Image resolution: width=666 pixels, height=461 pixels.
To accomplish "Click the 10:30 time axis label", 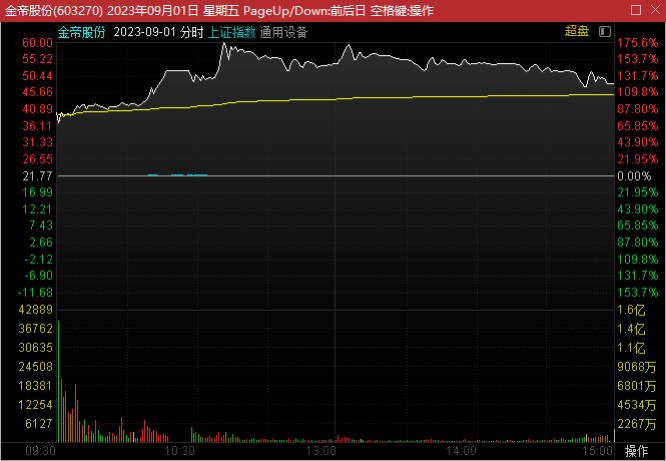I will 180,451.
